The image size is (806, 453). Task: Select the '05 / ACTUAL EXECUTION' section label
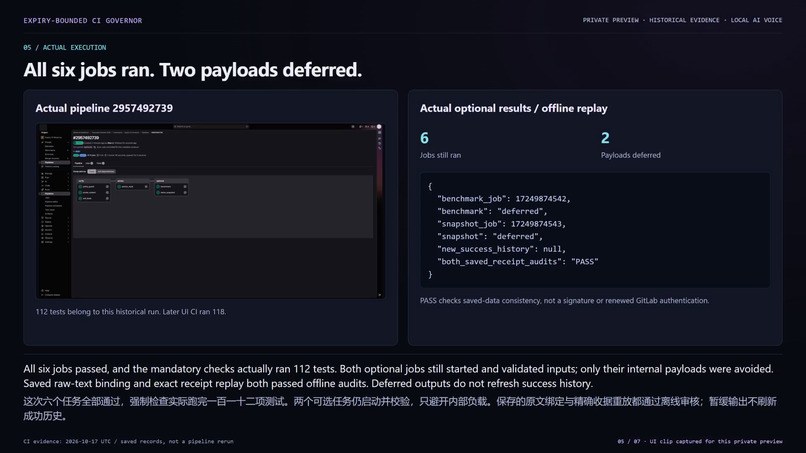[x=65, y=47]
